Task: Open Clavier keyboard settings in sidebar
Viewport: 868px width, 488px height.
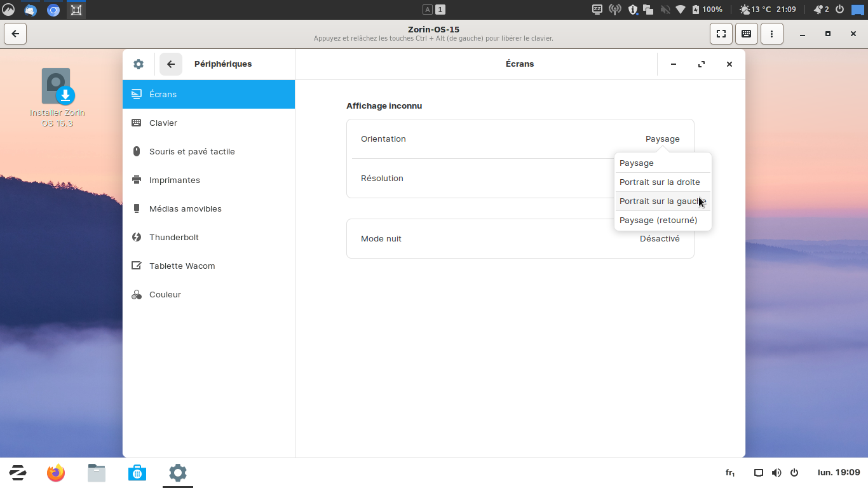Action: point(163,123)
